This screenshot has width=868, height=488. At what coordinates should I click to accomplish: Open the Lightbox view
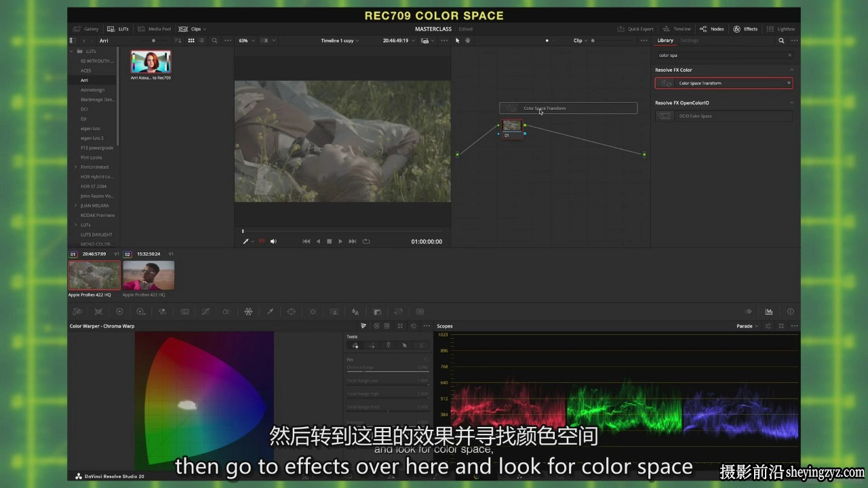(x=781, y=29)
